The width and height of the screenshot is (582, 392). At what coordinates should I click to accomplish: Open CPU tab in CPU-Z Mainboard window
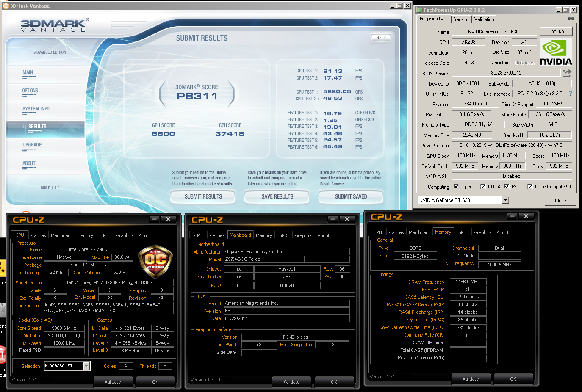[x=199, y=235]
